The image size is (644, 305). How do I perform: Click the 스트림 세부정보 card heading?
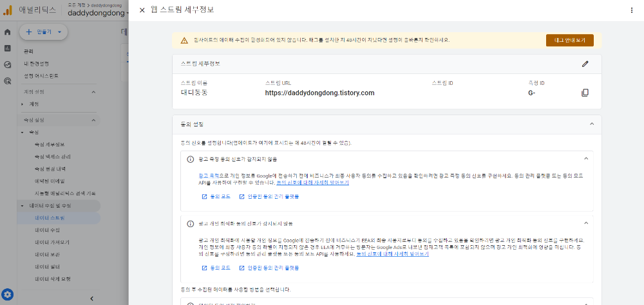[x=200, y=64]
